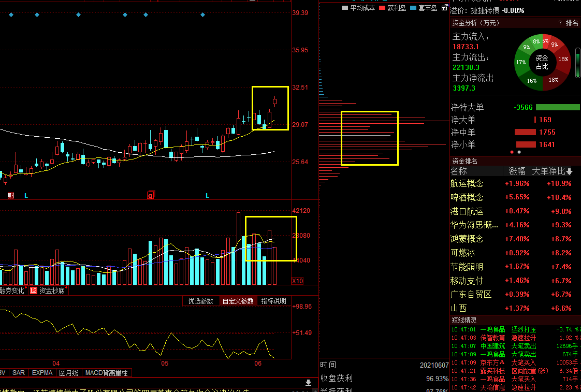Open the settings icon next to 套牢盘 legend
Viewport: 581px width, 392px height.
[444, 7]
